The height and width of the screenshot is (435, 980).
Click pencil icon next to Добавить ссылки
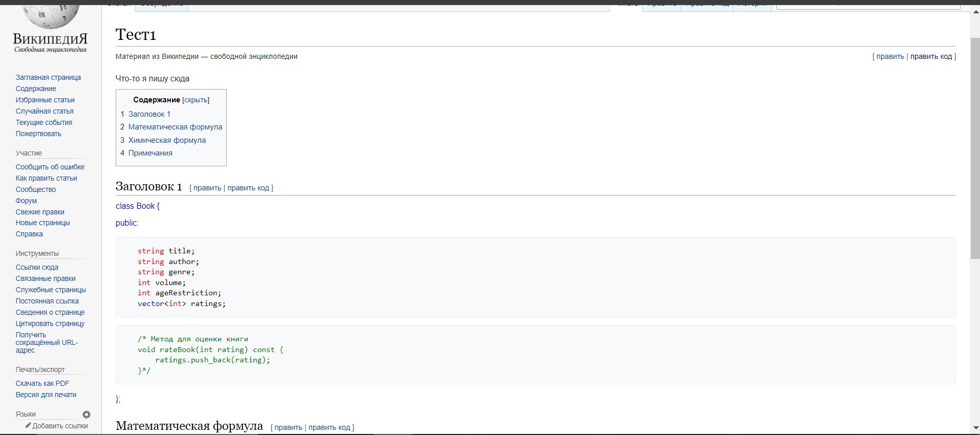(x=29, y=426)
